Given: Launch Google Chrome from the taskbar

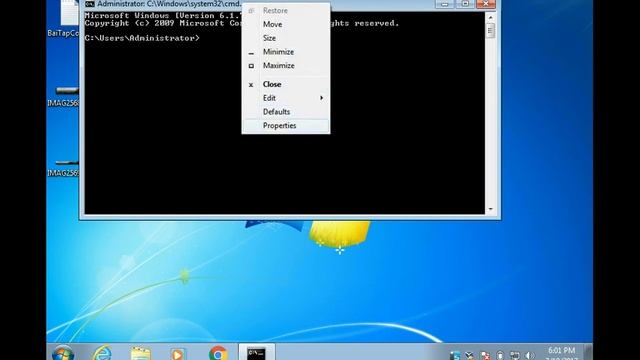Looking at the screenshot, I should click(218, 353).
